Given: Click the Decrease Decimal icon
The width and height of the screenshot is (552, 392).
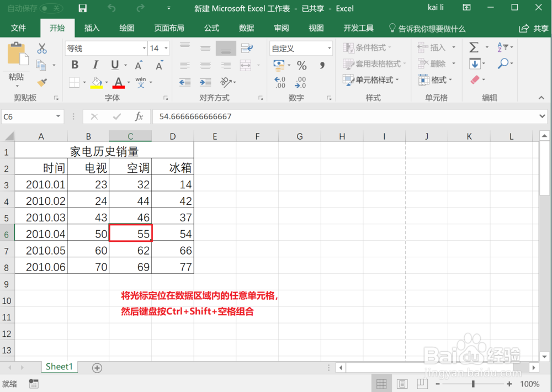Looking at the screenshot, I should pos(300,83).
